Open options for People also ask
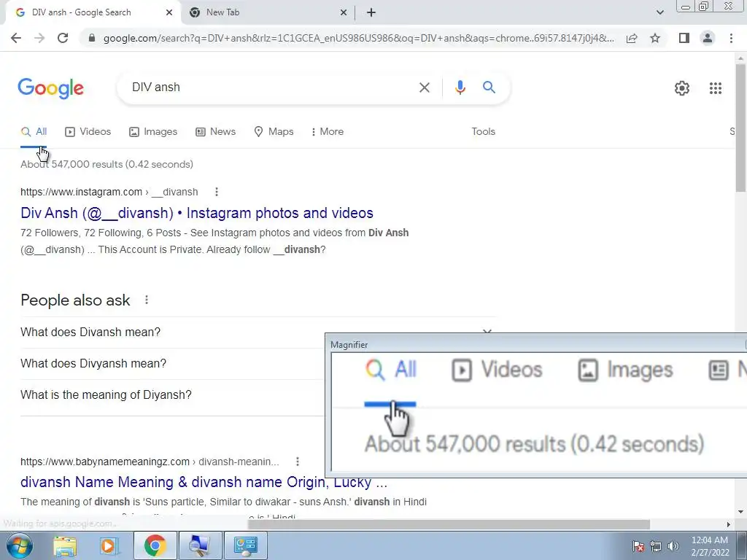747x560 pixels. [147, 300]
